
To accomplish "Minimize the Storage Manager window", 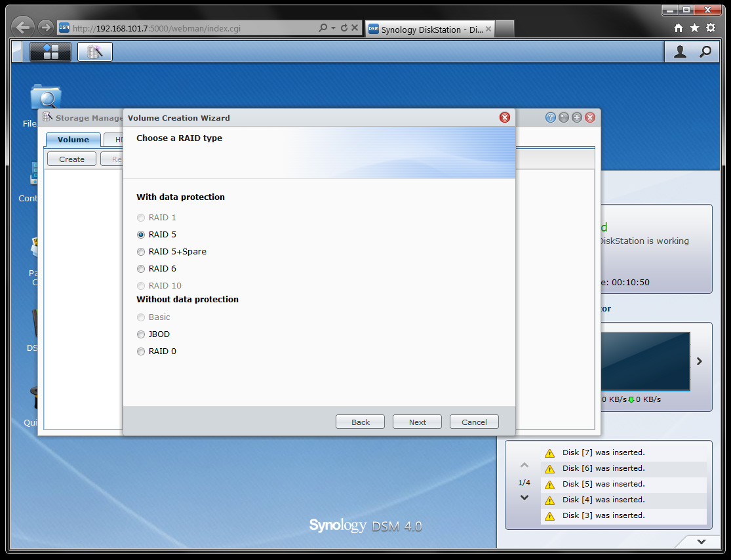I will (x=564, y=117).
